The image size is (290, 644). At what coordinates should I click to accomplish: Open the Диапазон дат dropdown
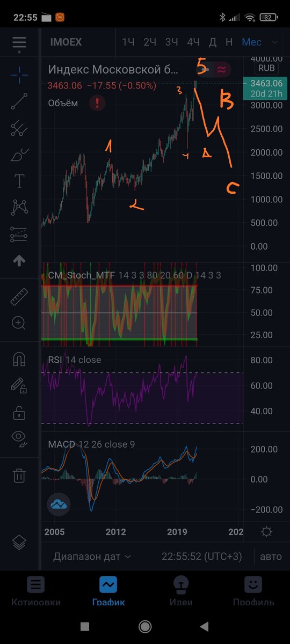click(x=92, y=557)
